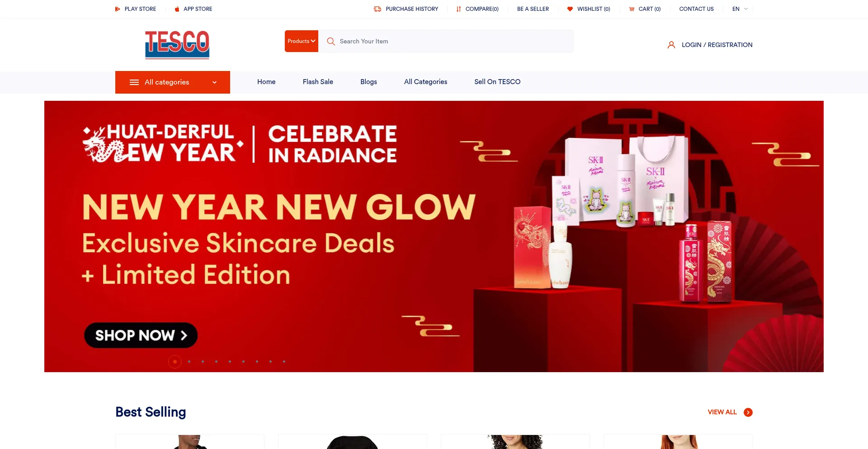
Task: Expand the All categories menu
Action: pyautogui.click(x=173, y=82)
